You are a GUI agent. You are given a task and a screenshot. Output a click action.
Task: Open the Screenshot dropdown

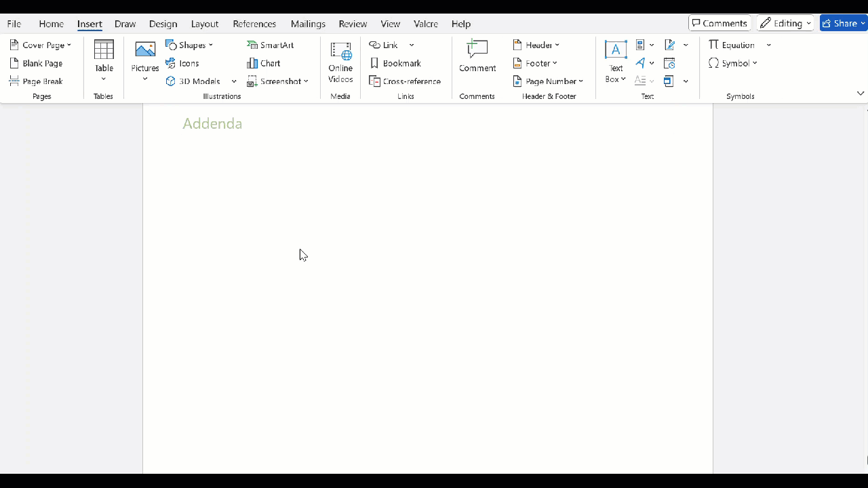[277, 81]
